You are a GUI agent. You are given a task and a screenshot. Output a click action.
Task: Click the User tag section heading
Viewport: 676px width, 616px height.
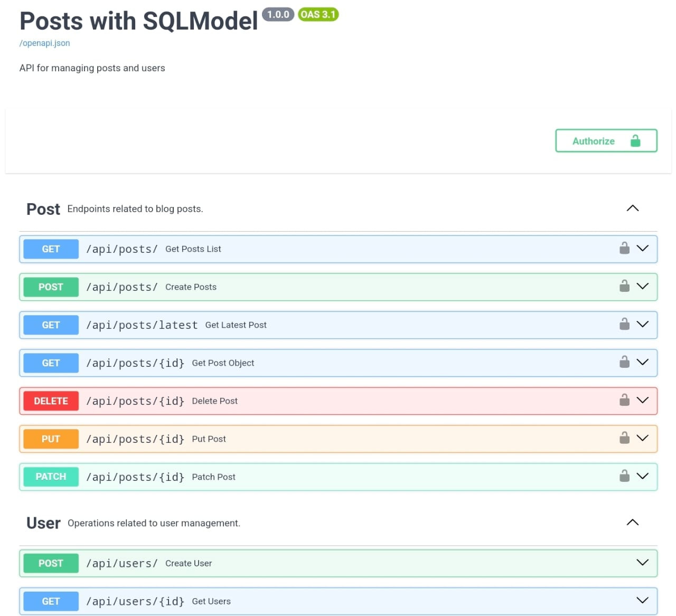[x=43, y=523]
